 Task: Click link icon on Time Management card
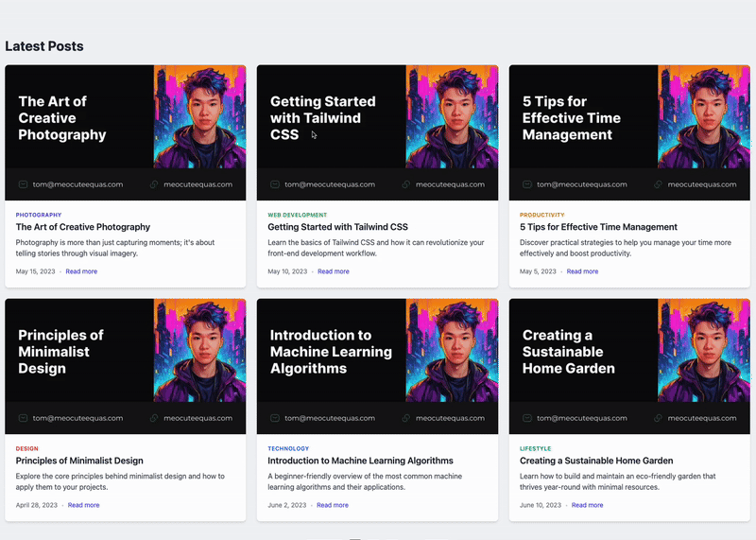(x=658, y=184)
